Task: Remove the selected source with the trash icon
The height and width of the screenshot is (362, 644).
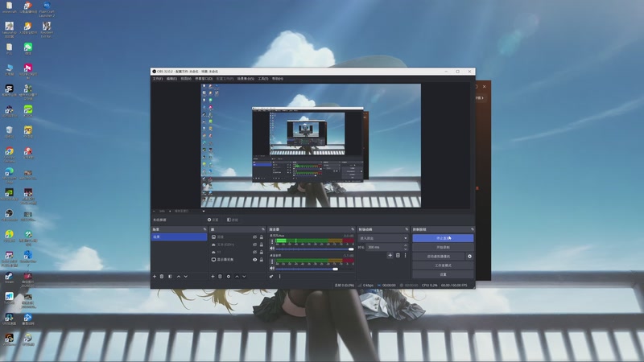Action: 220,277
